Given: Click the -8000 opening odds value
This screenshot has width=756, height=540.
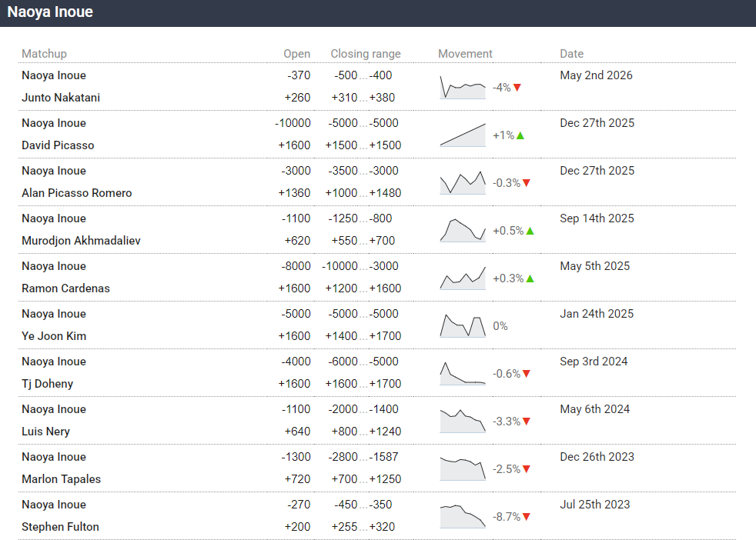Looking at the screenshot, I should point(296,266).
